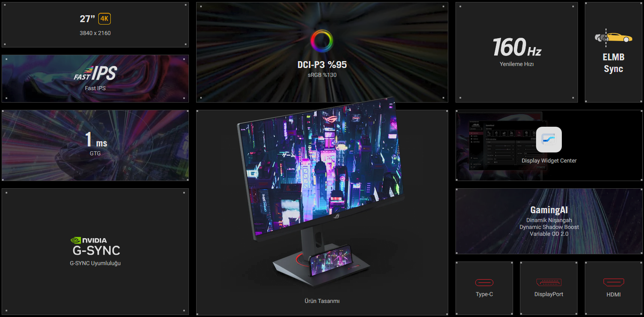Click the Ürün Tasarımı caption
The image size is (644, 317).
[x=322, y=301]
